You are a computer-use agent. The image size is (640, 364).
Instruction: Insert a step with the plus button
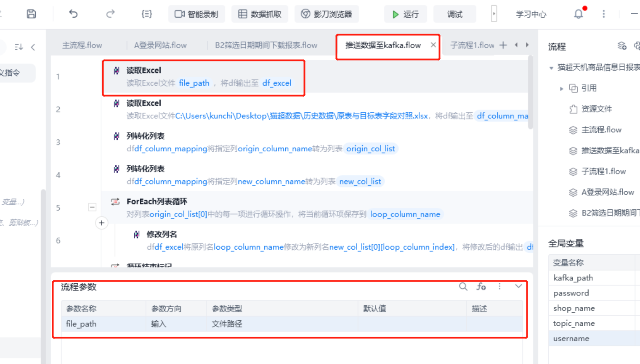(x=102, y=223)
